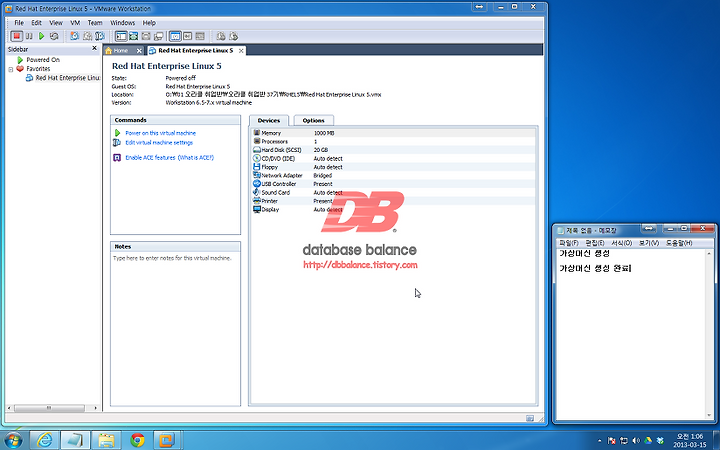Select the Memory device row
Screen dimensions: 720x450
pos(394,133)
